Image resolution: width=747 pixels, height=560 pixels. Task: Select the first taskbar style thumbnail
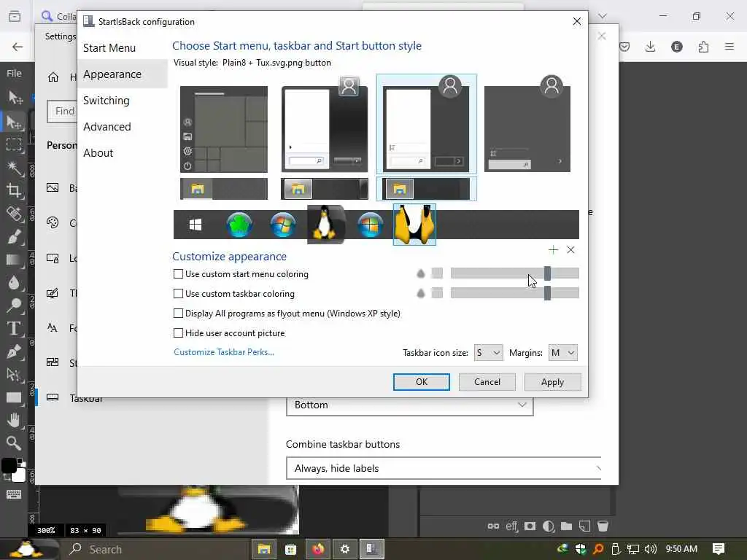pyautogui.click(x=224, y=189)
